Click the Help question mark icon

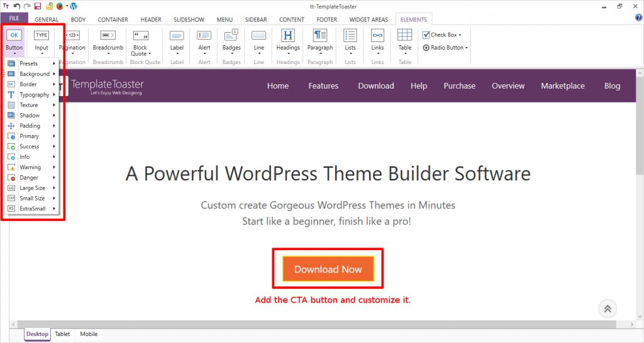pos(638,18)
